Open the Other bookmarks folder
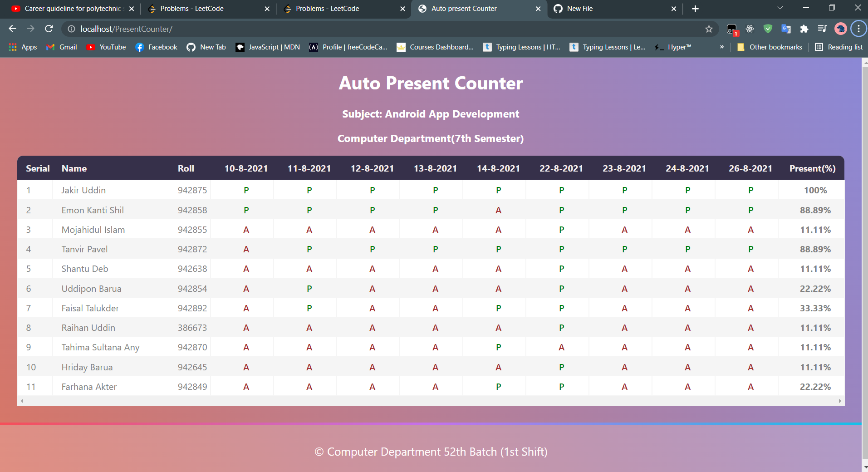The width and height of the screenshot is (868, 472). 770,47
